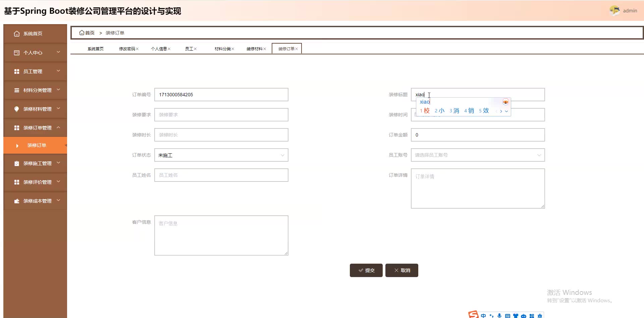Viewport: 644px width, 318px height.
Task: Switch to the 材料分类 tab
Action: pos(223,49)
